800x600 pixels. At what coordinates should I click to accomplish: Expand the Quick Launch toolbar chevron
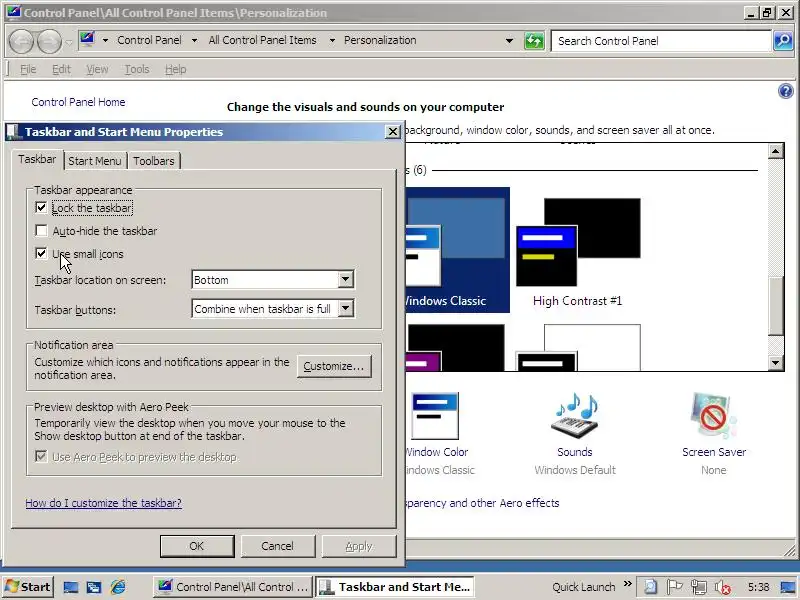click(628, 584)
